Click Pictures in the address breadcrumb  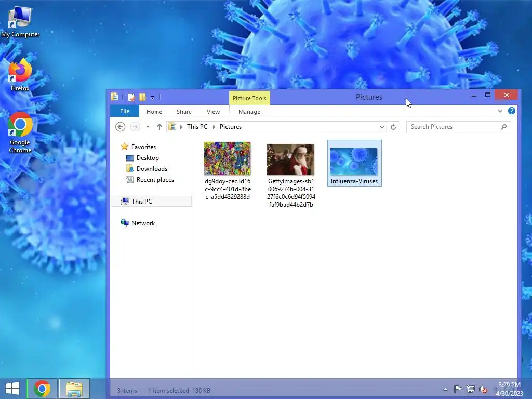point(230,127)
